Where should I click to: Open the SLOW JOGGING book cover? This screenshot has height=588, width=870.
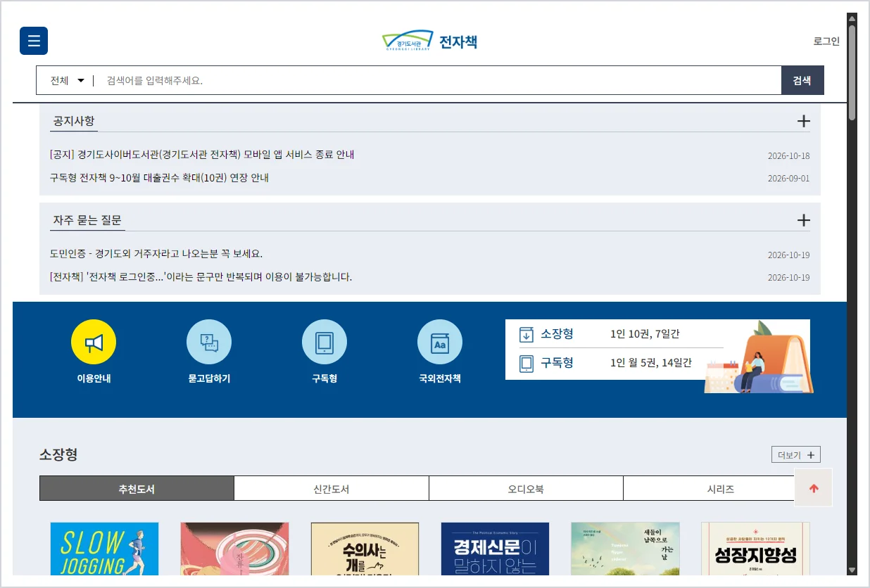pos(104,549)
